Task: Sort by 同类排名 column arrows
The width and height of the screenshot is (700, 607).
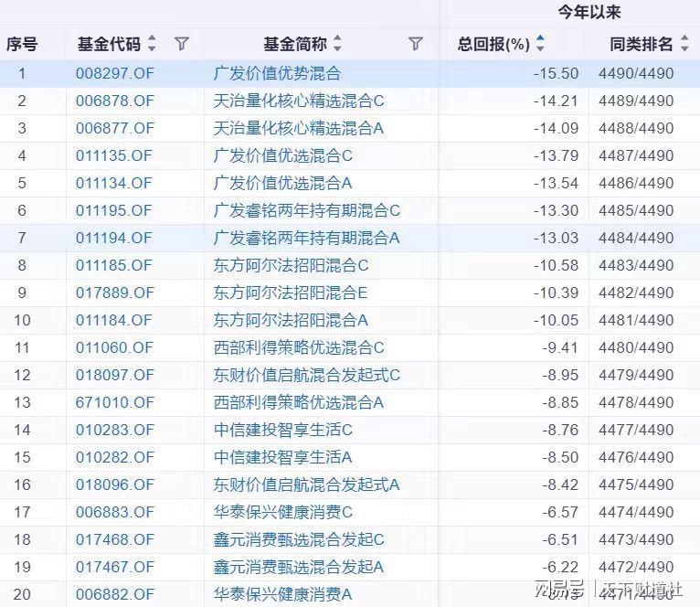Action: (x=684, y=43)
